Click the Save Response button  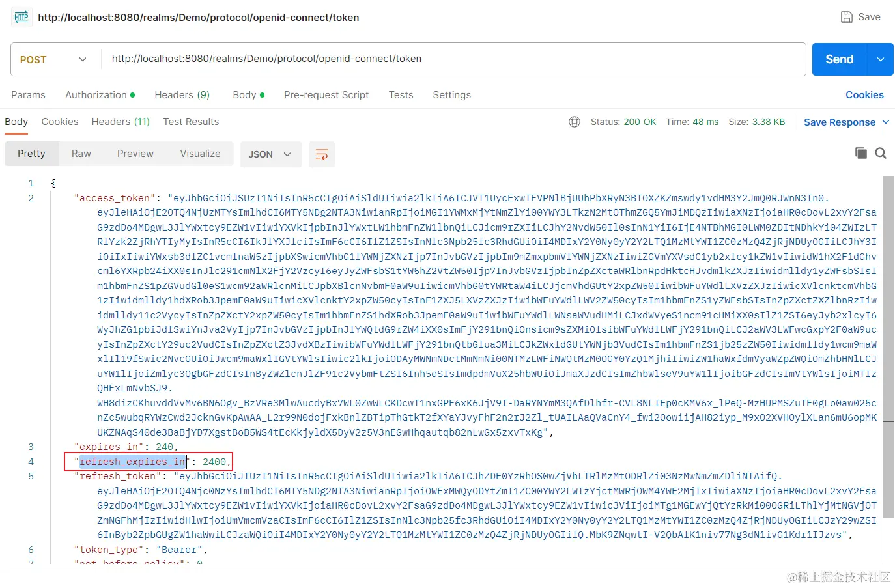click(x=840, y=122)
